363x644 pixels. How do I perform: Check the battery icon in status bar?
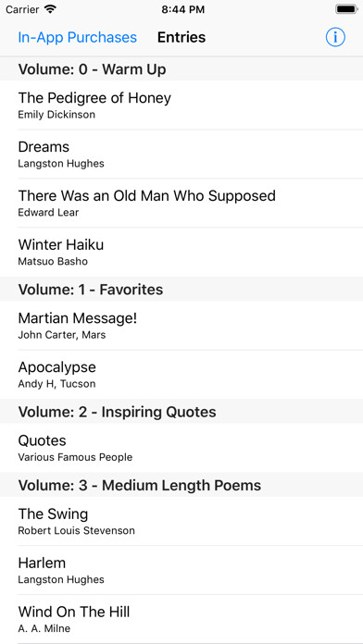pos(346,9)
